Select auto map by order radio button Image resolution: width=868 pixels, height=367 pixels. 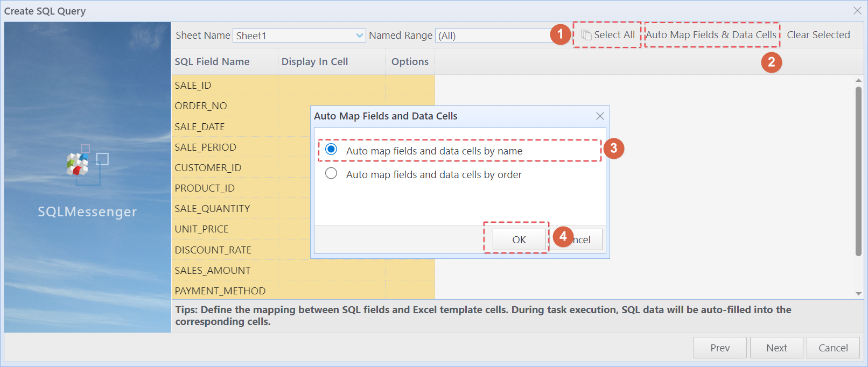pos(331,173)
